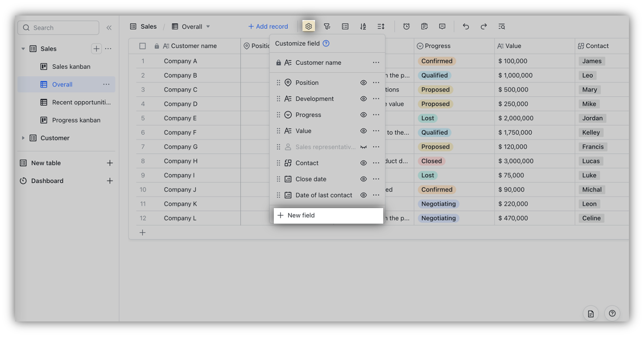Open more options for the Contact field
Screen dimensions: 644x337
coord(376,163)
